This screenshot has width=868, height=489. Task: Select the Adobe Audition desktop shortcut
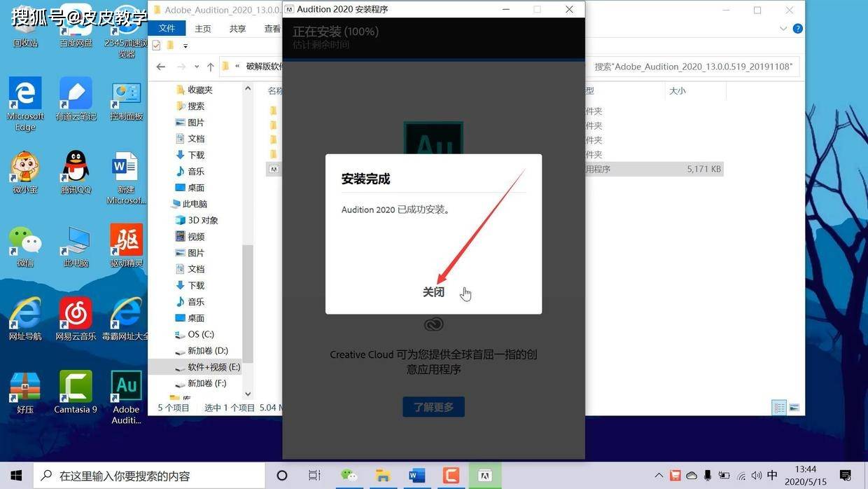127,397
